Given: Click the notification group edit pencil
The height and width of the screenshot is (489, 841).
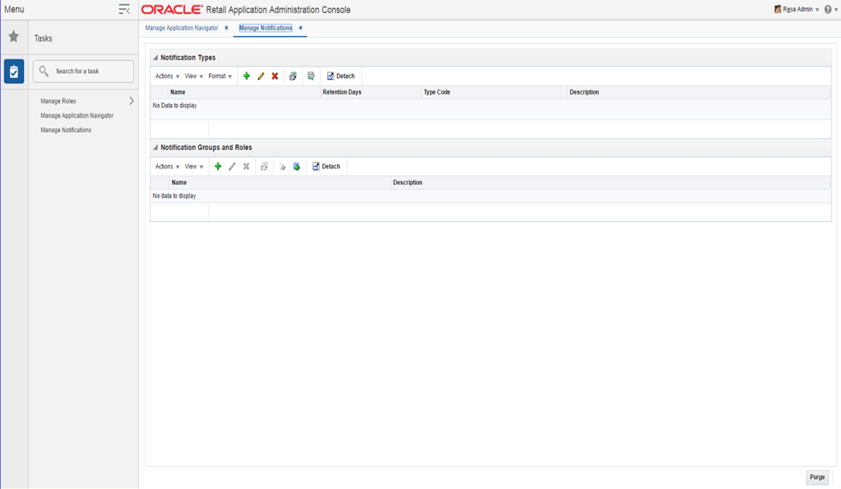Looking at the screenshot, I should pos(232,166).
